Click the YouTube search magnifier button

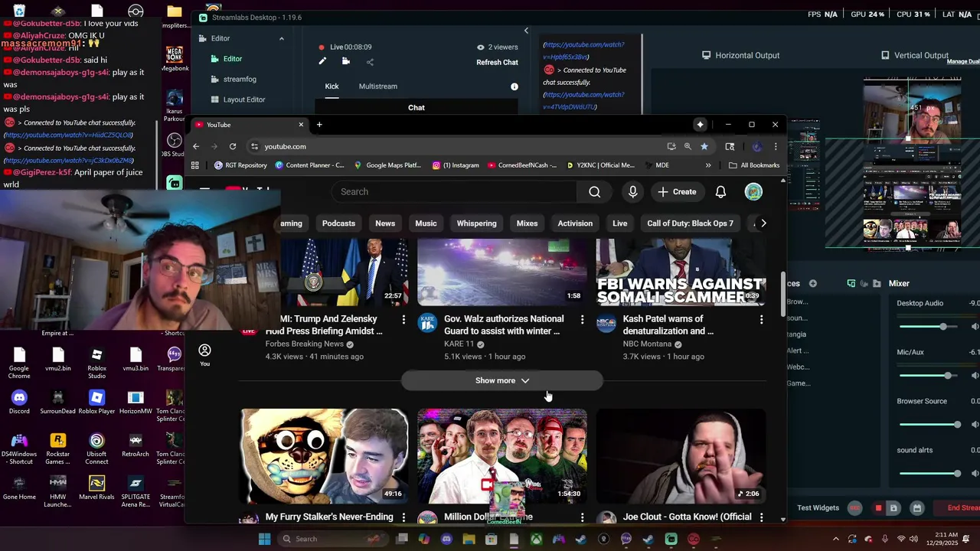pos(595,192)
